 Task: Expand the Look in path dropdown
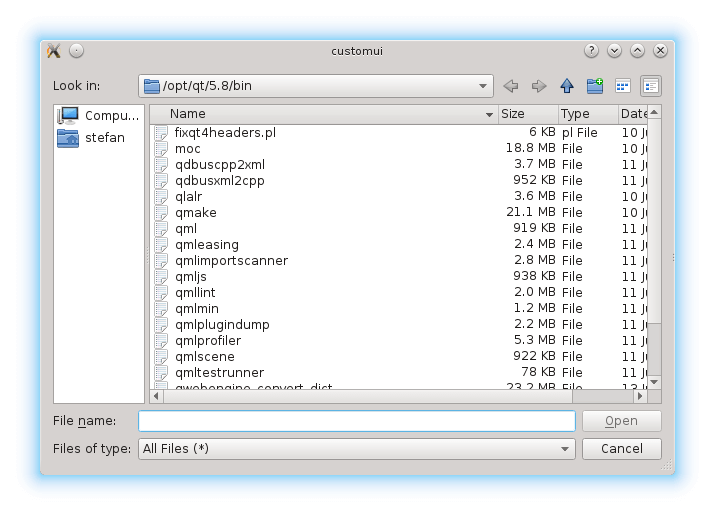[x=484, y=86]
